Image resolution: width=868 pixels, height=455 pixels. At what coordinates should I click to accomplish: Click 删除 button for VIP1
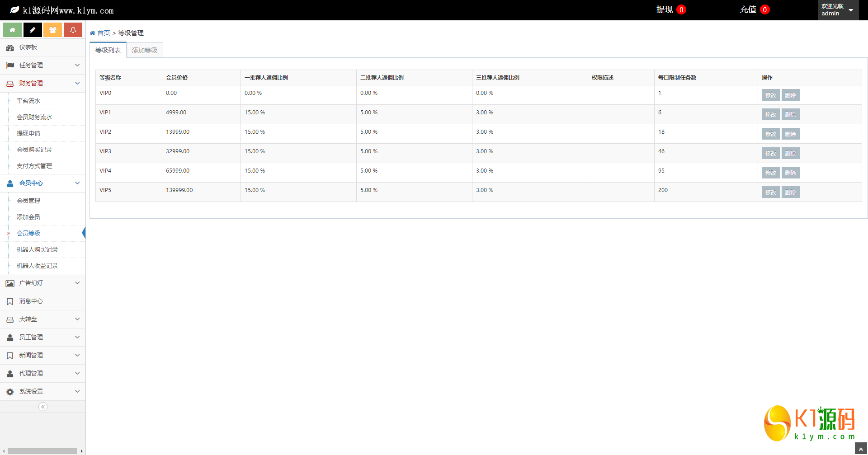[x=791, y=114]
